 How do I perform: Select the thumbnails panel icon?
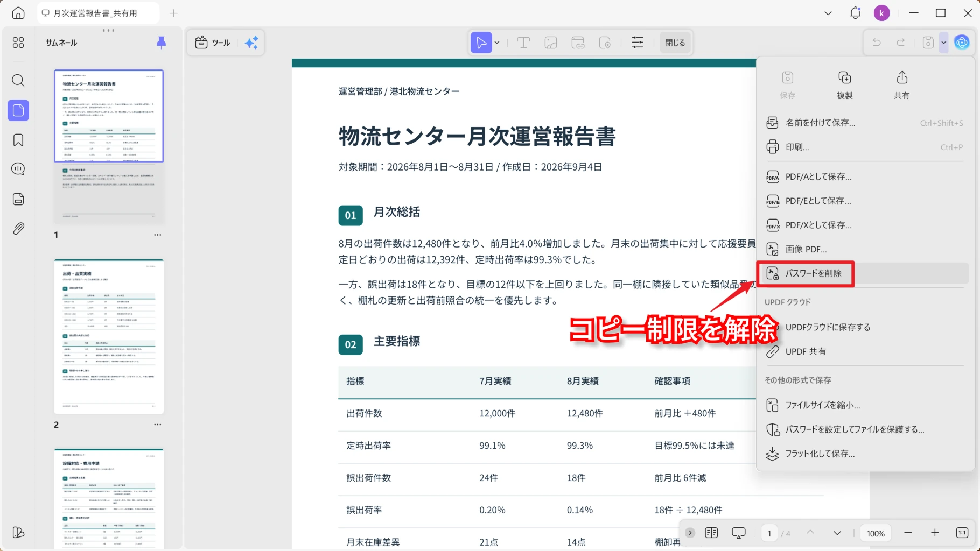pos(18,110)
